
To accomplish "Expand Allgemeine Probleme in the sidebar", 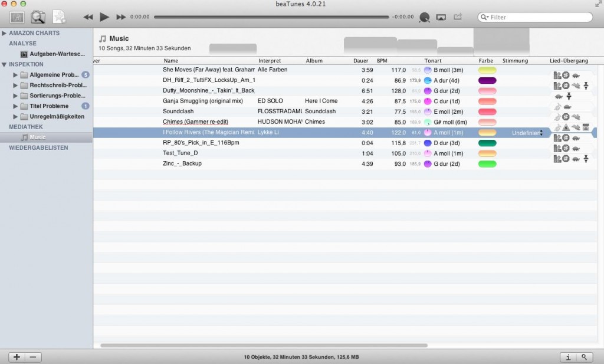I will [x=15, y=75].
